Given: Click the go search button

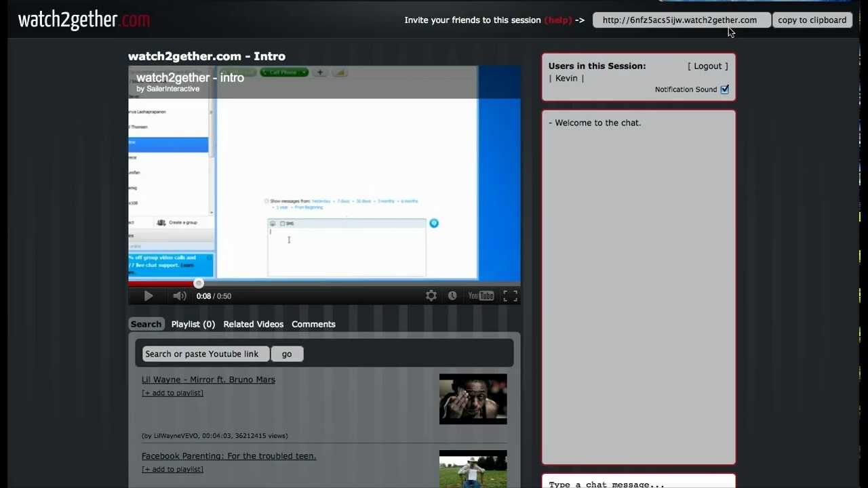Looking at the screenshot, I should 287,354.
